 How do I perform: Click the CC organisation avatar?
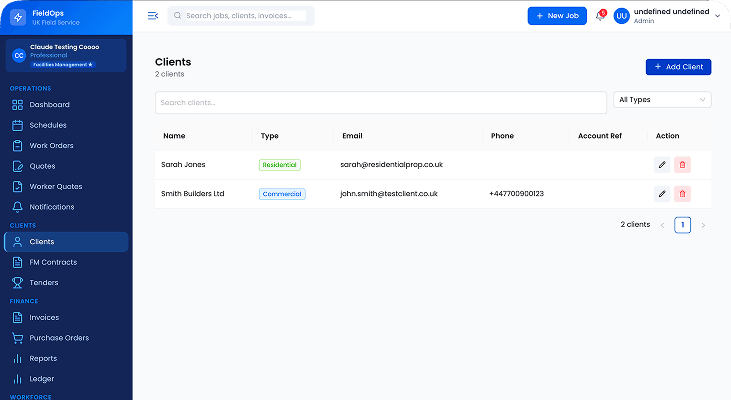(x=19, y=55)
